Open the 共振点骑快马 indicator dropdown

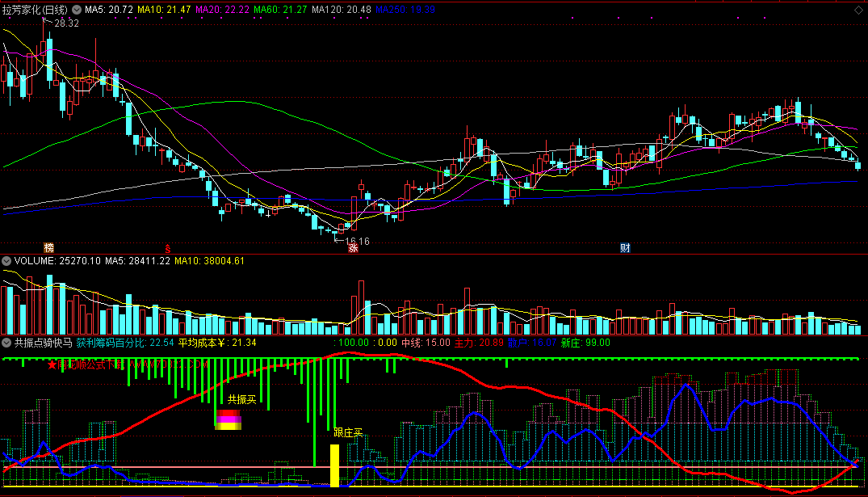pos(6,343)
